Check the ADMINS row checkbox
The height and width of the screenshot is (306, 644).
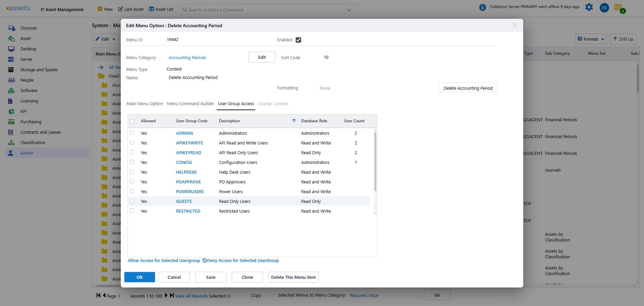[132, 133]
